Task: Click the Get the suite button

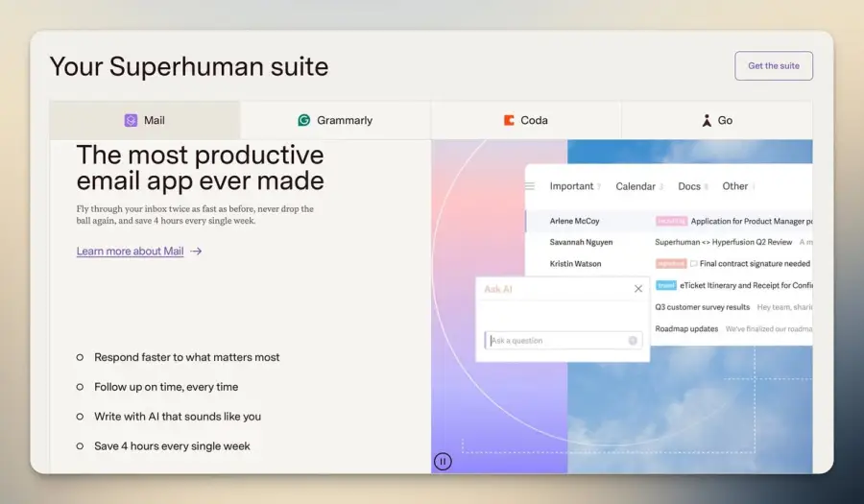Action: [773, 65]
